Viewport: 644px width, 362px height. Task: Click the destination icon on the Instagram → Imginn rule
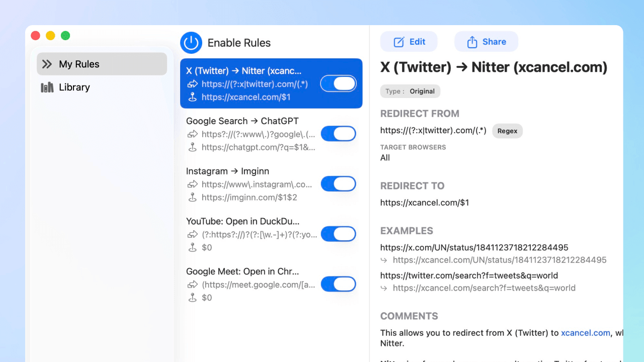click(192, 198)
